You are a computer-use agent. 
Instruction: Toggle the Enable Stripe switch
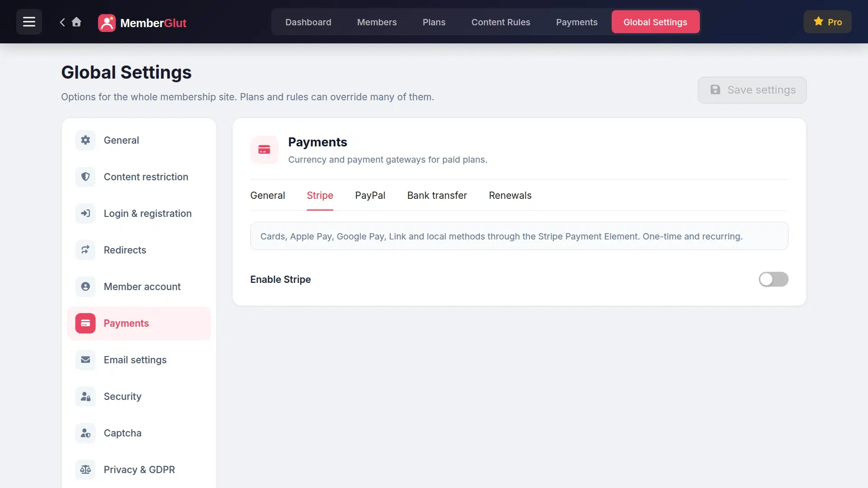click(773, 279)
